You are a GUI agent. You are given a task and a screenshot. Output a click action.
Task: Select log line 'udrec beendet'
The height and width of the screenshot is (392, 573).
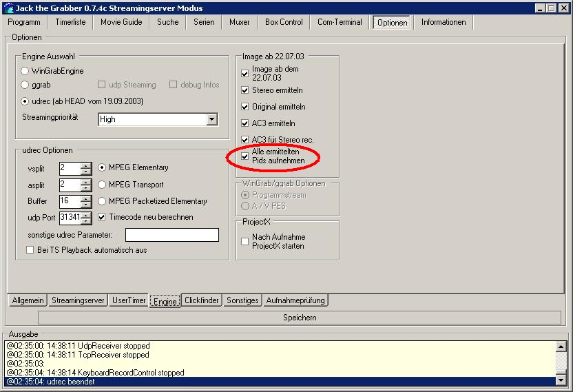tap(281, 382)
